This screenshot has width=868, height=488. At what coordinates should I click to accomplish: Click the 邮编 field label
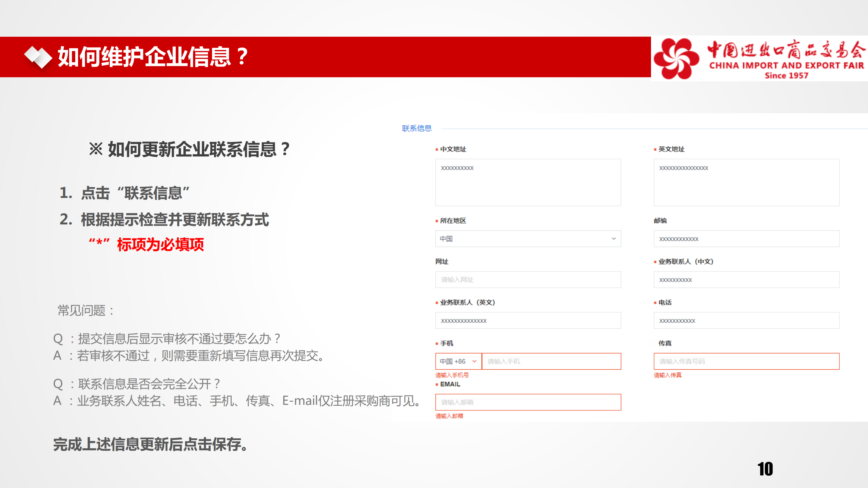coord(660,221)
